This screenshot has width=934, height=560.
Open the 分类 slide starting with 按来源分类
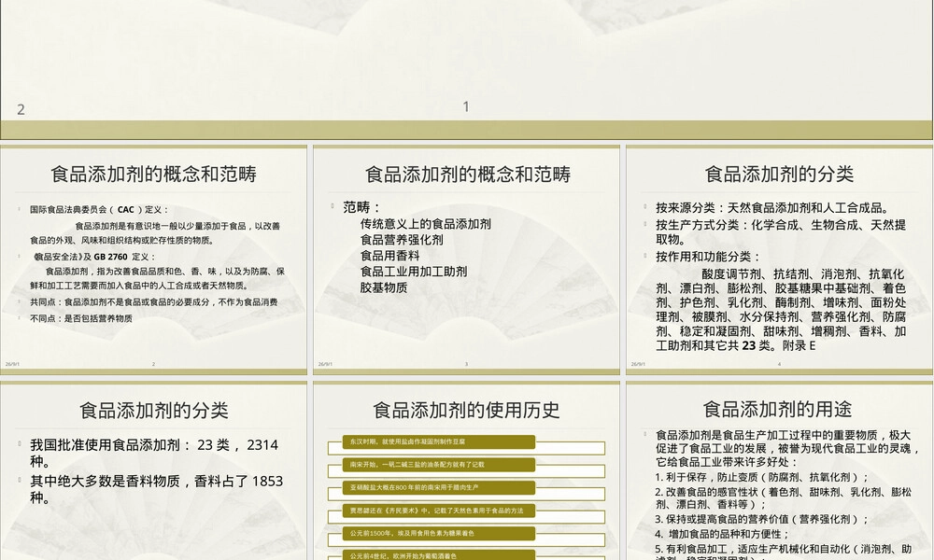[x=779, y=259]
